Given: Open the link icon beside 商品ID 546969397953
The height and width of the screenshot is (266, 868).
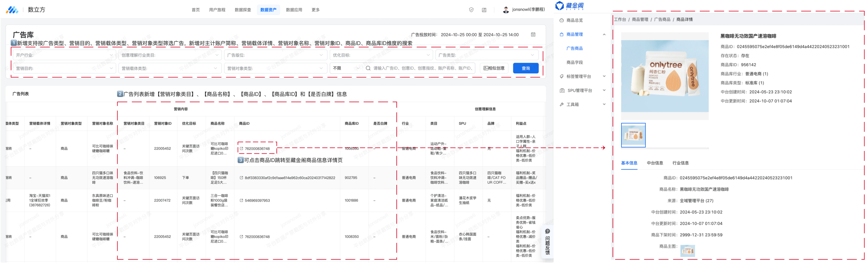Looking at the screenshot, I should tap(241, 200).
